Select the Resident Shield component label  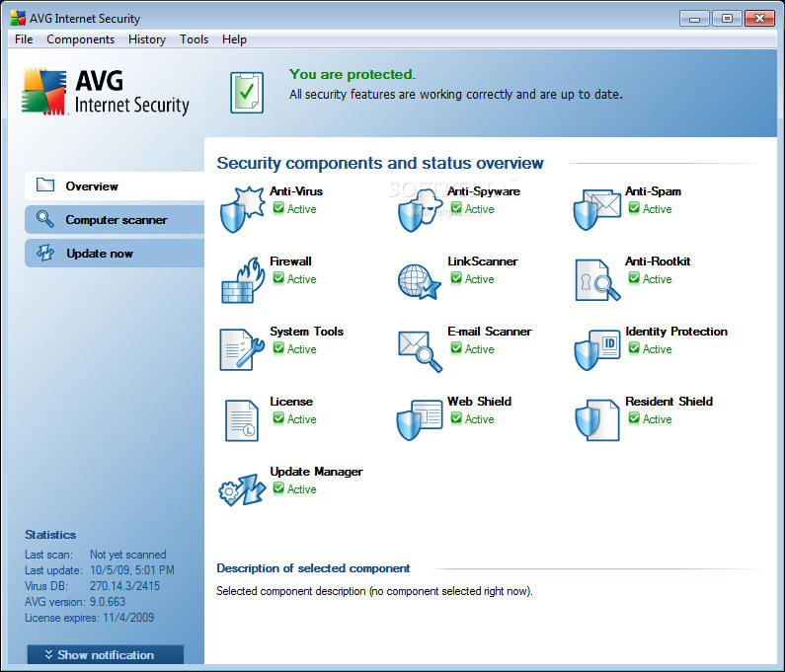pyautogui.click(x=668, y=402)
